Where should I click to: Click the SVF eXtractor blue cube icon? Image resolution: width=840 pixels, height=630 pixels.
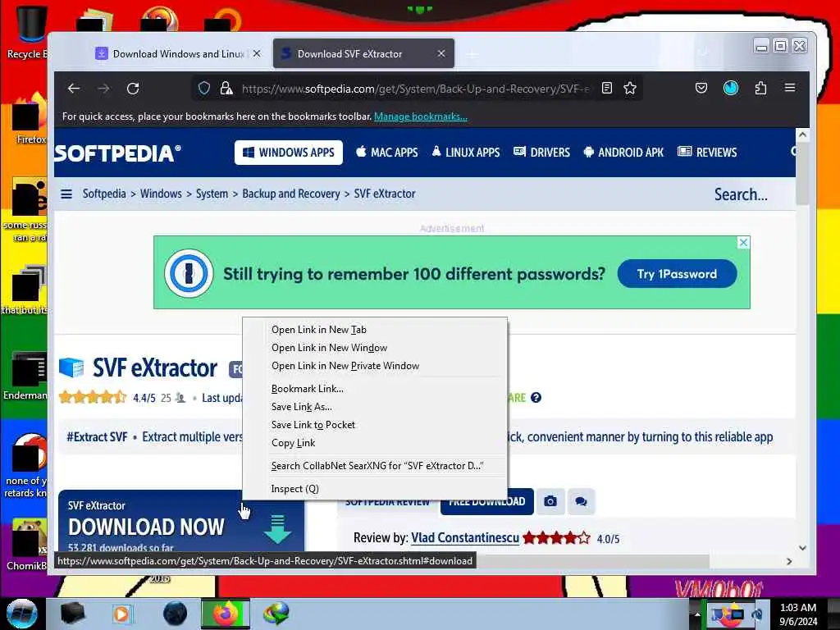(x=71, y=367)
